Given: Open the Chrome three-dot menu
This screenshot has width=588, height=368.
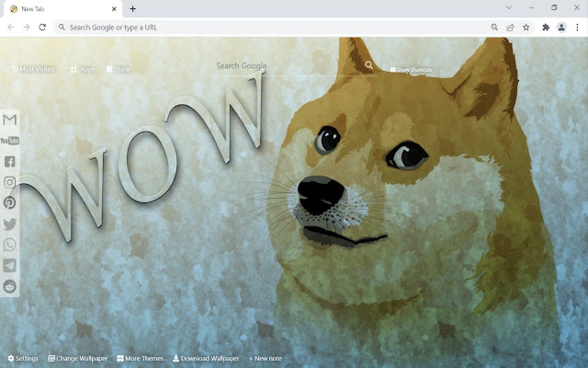Looking at the screenshot, I should (578, 27).
